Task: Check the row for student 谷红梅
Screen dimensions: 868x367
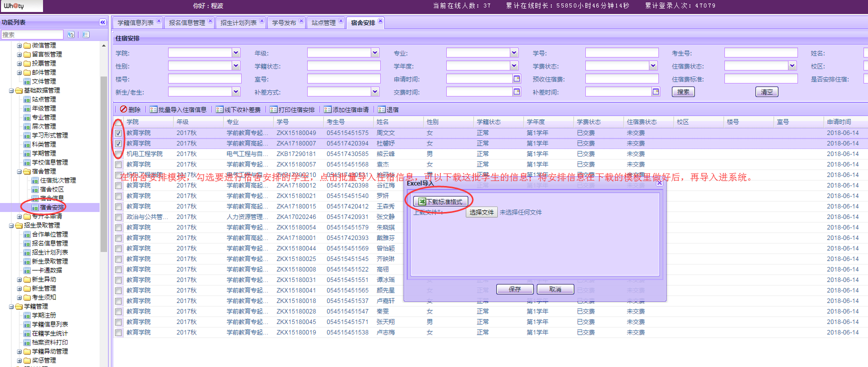Action: click(118, 185)
